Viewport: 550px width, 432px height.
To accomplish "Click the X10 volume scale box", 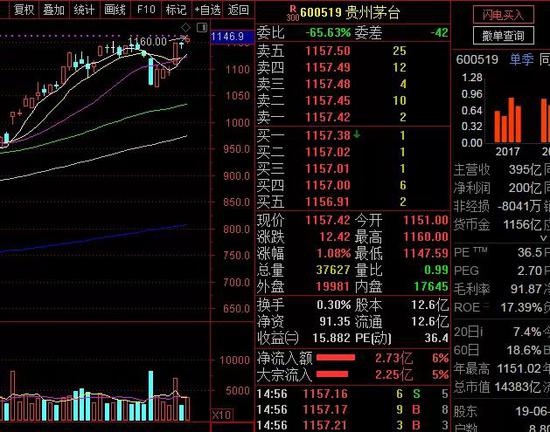I will (x=222, y=415).
